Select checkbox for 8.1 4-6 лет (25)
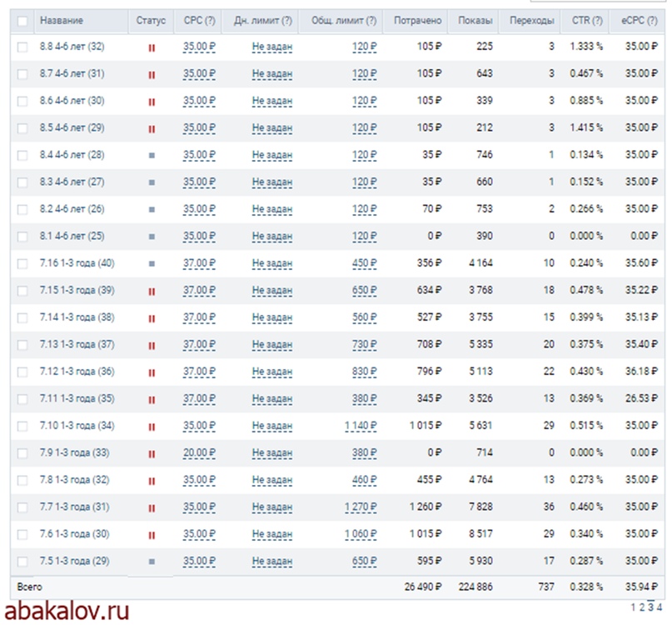Viewport: 672px width, 625px height. [22, 237]
